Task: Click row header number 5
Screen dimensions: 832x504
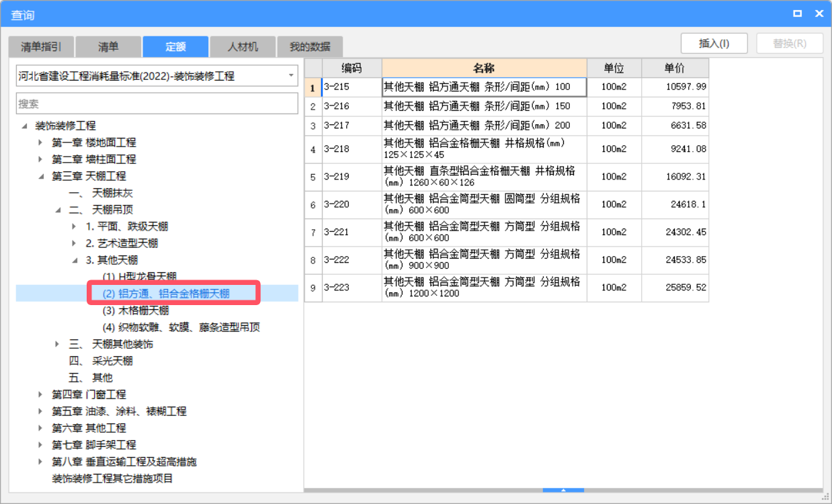Action: coord(313,177)
